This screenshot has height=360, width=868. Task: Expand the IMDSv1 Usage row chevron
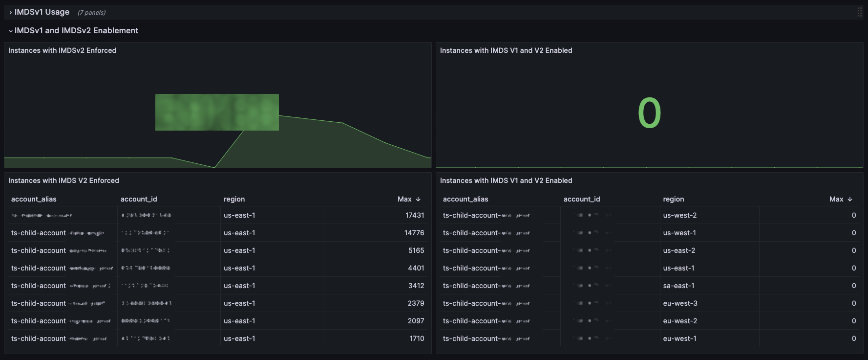[11, 12]
